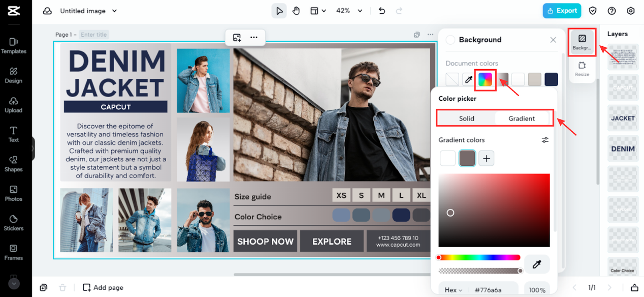Expand the collapsed sidebar chevron button
Screen dimensions: 644x297
tap(14, 284)
